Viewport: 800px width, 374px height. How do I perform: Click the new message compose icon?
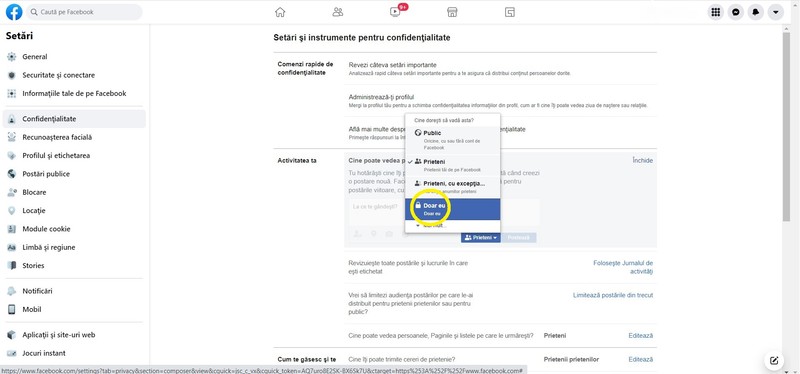pyautogui.click(x=774, y=361)
